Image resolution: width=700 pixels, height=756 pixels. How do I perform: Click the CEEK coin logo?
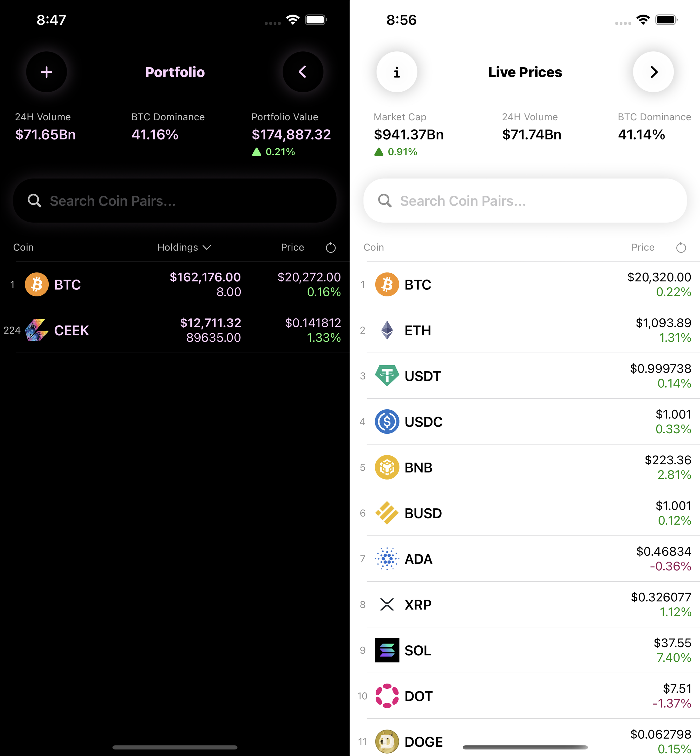point(36,330)
